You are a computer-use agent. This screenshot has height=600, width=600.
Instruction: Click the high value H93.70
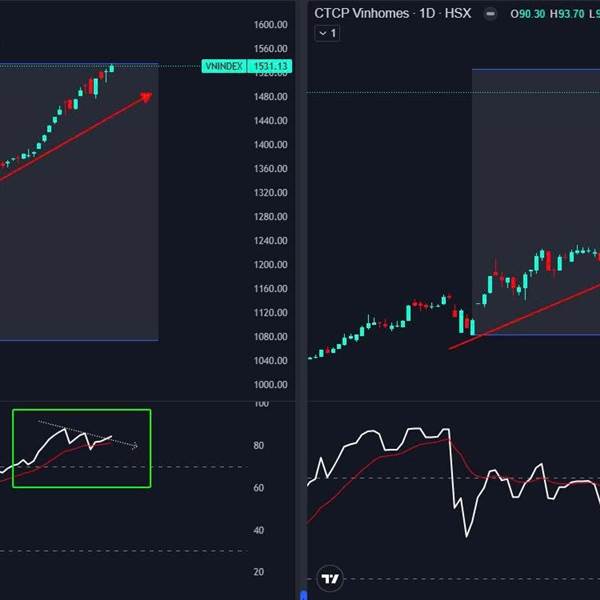[567, 14]
